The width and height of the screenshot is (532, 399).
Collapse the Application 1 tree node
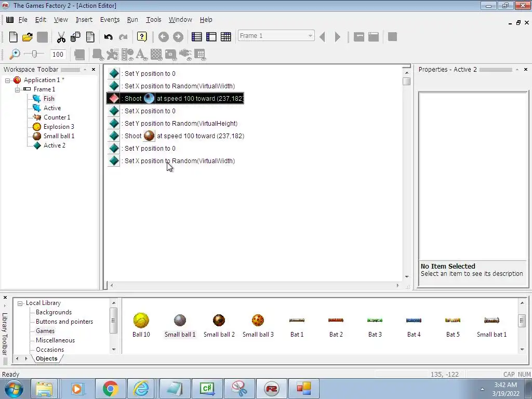pyautogui.click(x=7, y=81)
